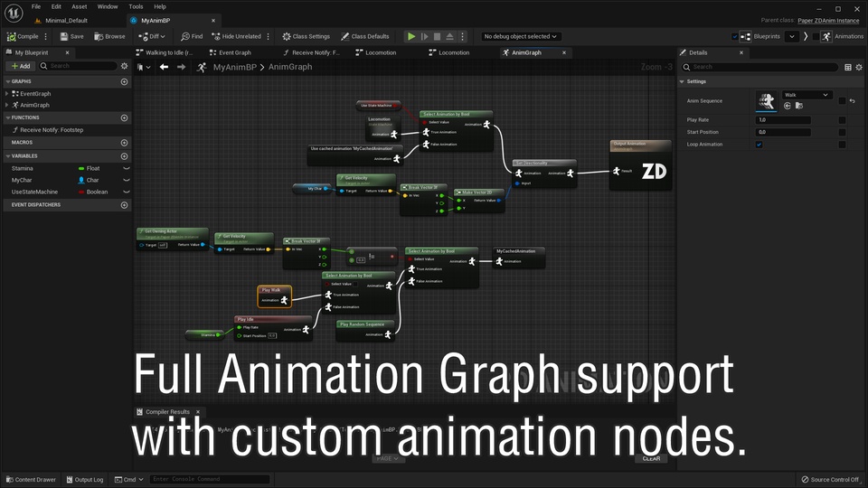
Task: Click the Stop simulation button
Action: click(x=438, y=36)
